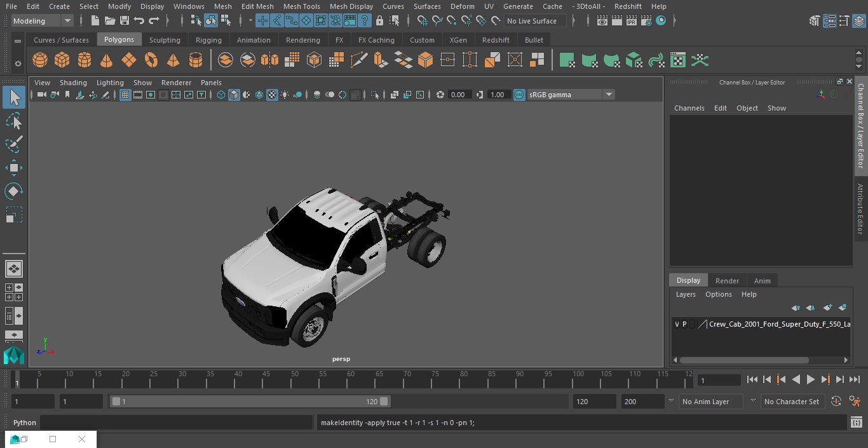
Task: Click the layer editor horizontal scrollbar
Action: (744, 360)
